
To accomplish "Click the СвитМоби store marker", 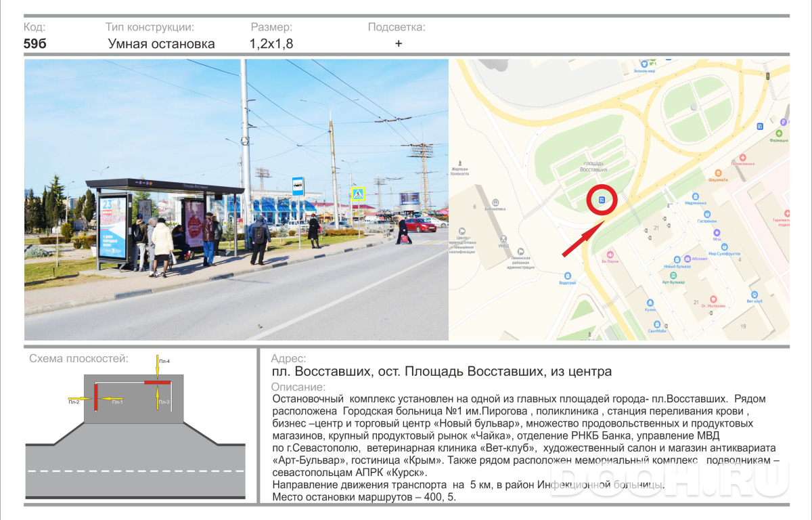I will [x=656, y=324].
